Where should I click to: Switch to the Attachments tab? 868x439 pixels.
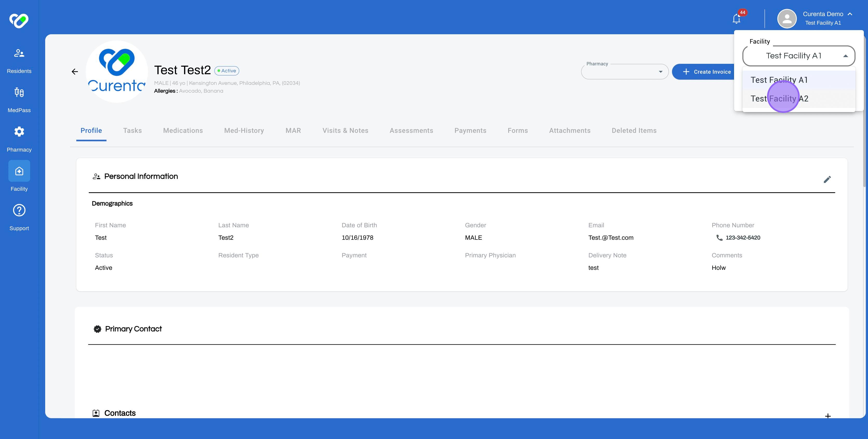[570, 131]
